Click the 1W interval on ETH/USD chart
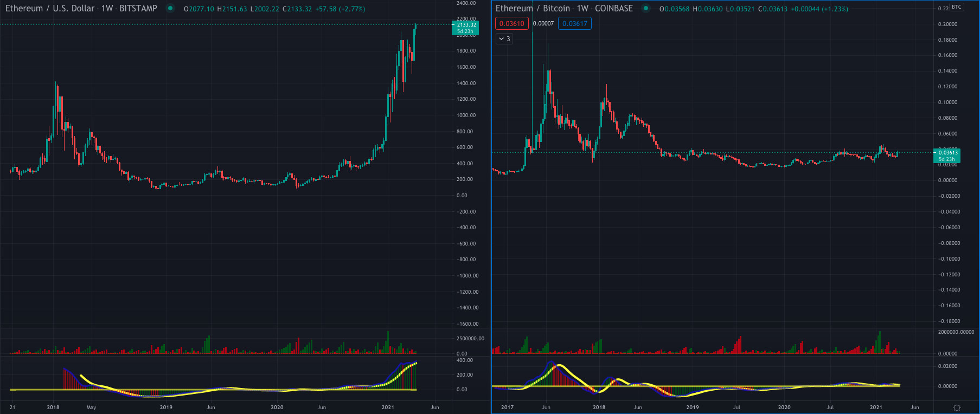The height and width of the screenshot is (414, 980). point(107,9)
